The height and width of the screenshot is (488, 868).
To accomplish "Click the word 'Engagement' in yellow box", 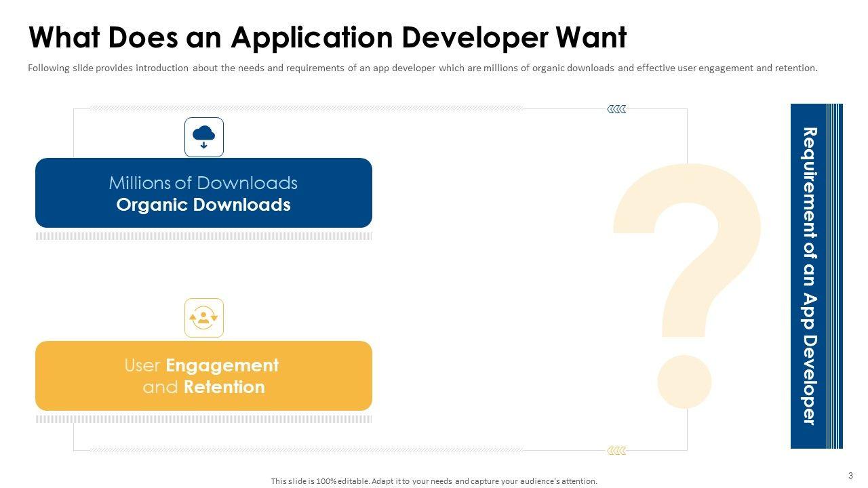I will click(x=222, y=366).
